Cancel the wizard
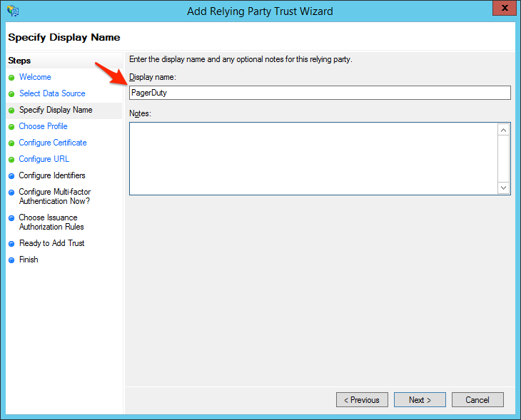 (477, 400)
